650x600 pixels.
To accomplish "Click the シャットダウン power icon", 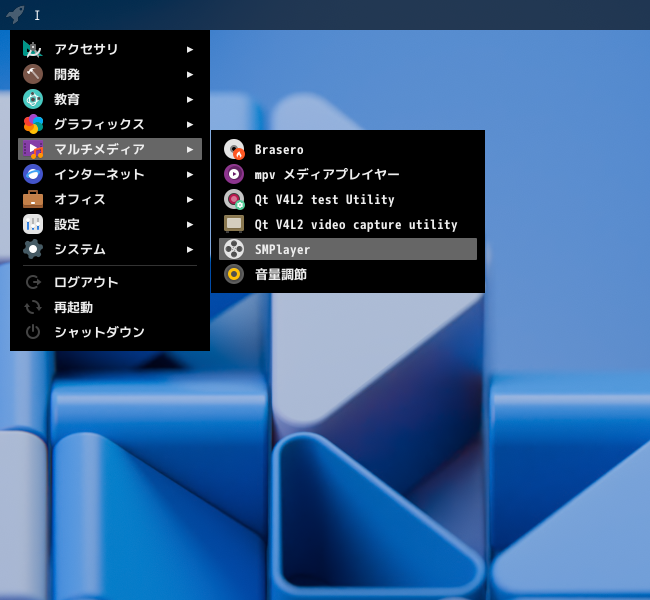I will [x=33, y=332].
